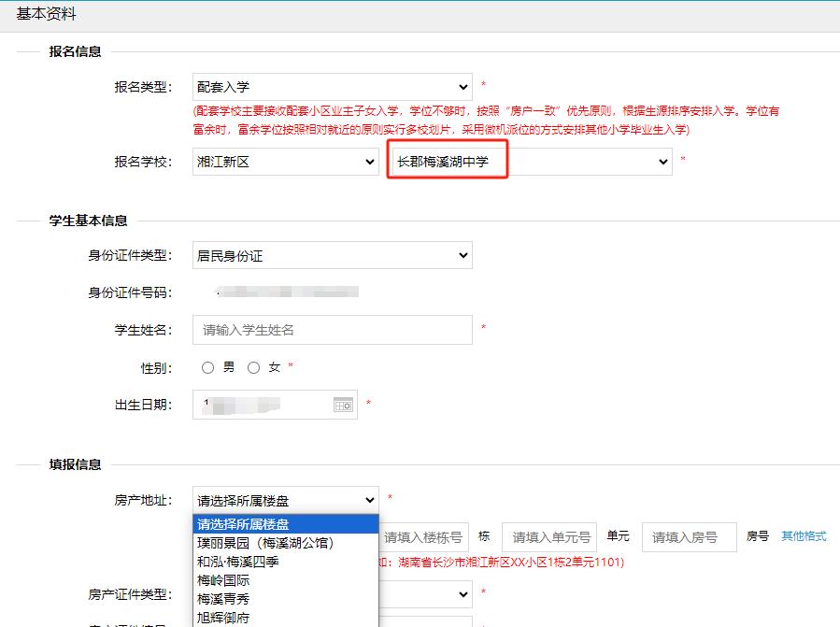Expand the 长郡梅溪湖中学 school dropdown
Viewport: 840px width, 627px height.
point(530,162)
